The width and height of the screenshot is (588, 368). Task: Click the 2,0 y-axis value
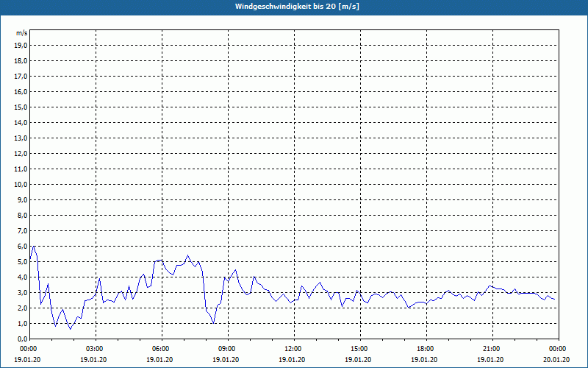(22, 308)
